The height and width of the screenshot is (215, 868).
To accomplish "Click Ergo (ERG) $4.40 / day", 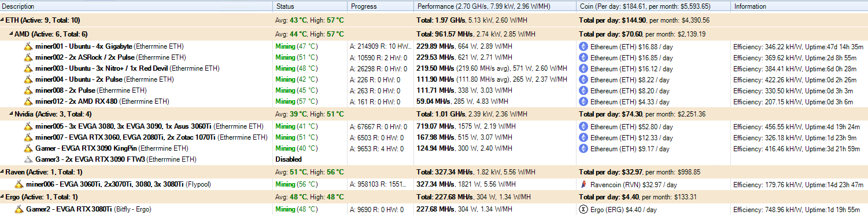I will click(623, 209).
